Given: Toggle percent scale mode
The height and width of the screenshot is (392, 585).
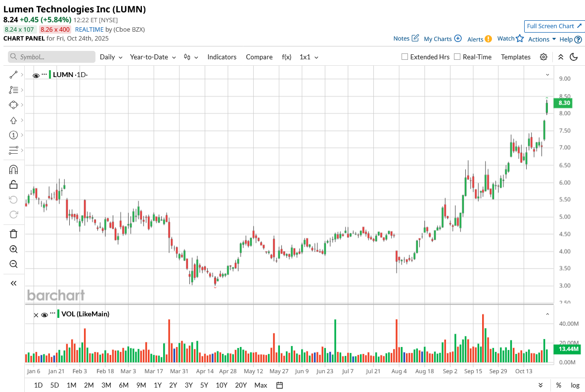Looking at the screenshot, I should 558,385.
